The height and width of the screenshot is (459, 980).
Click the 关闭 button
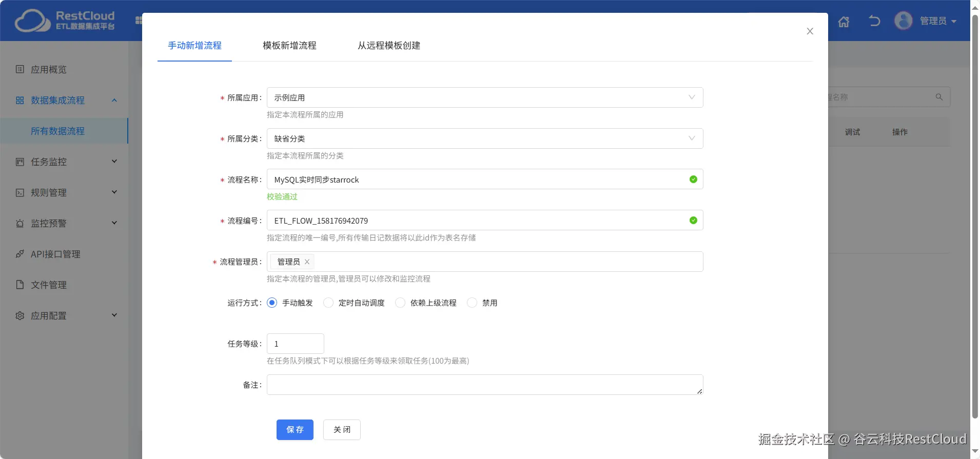click(342, 430)
